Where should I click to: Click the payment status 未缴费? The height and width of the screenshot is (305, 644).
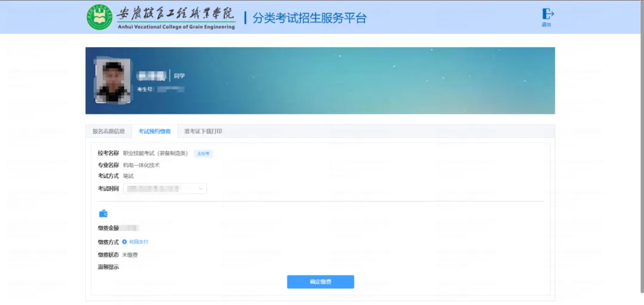point(130,255)
